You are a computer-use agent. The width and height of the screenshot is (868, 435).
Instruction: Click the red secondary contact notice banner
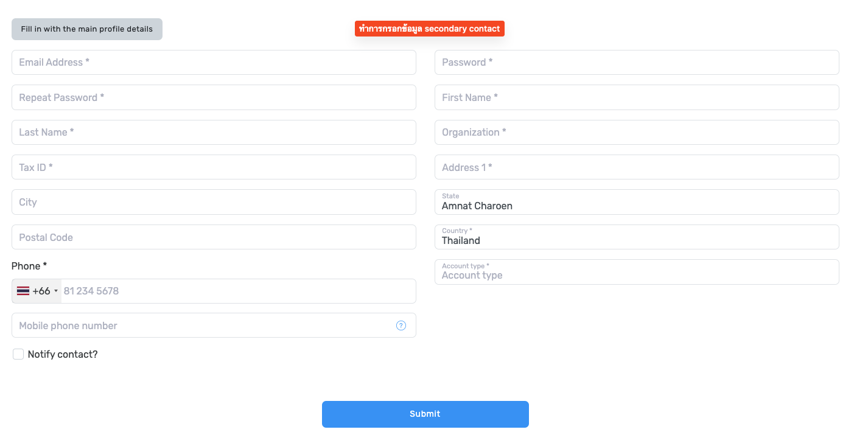pyautogui.click(x=430, y=28)
